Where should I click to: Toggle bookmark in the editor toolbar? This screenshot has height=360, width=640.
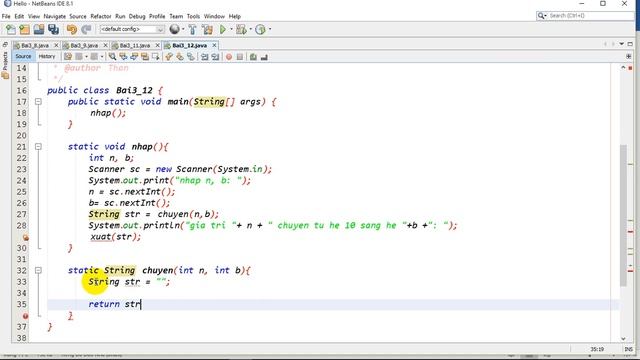coord(191,57)
